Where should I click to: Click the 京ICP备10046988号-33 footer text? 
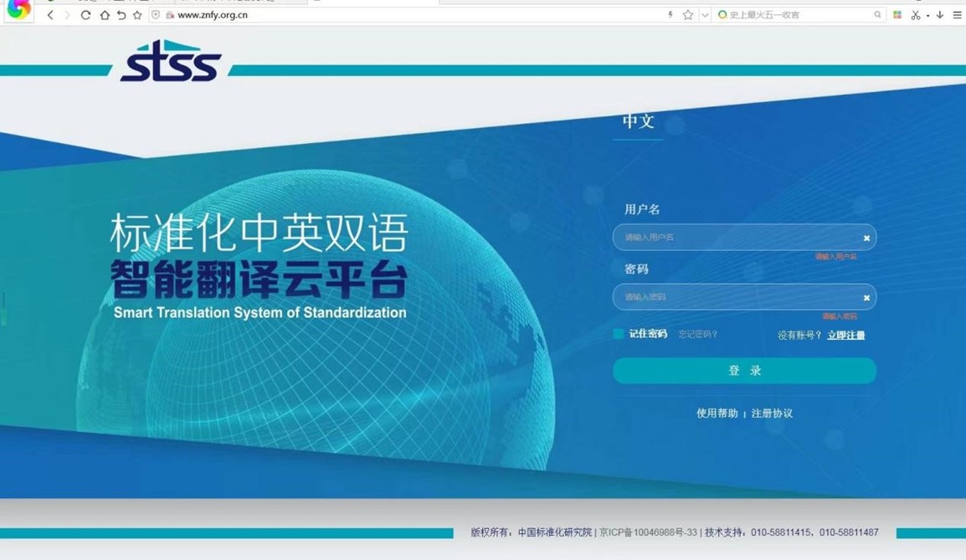point(648,532)
